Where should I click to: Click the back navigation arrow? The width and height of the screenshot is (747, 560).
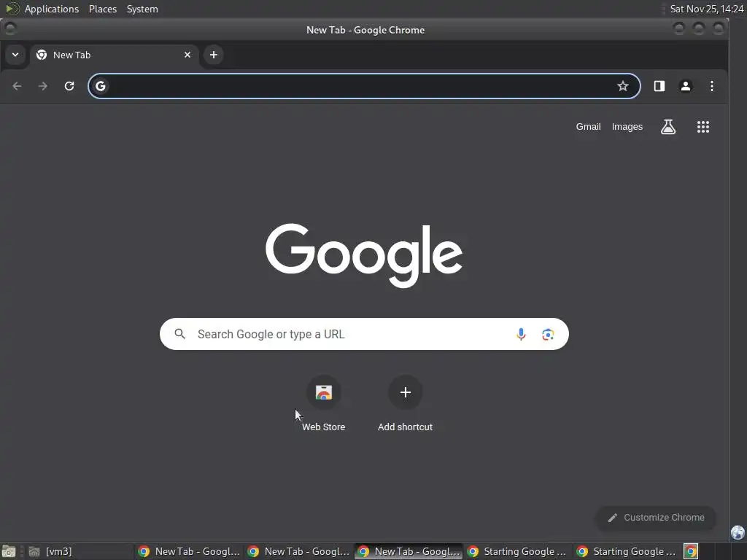point(18,86)
